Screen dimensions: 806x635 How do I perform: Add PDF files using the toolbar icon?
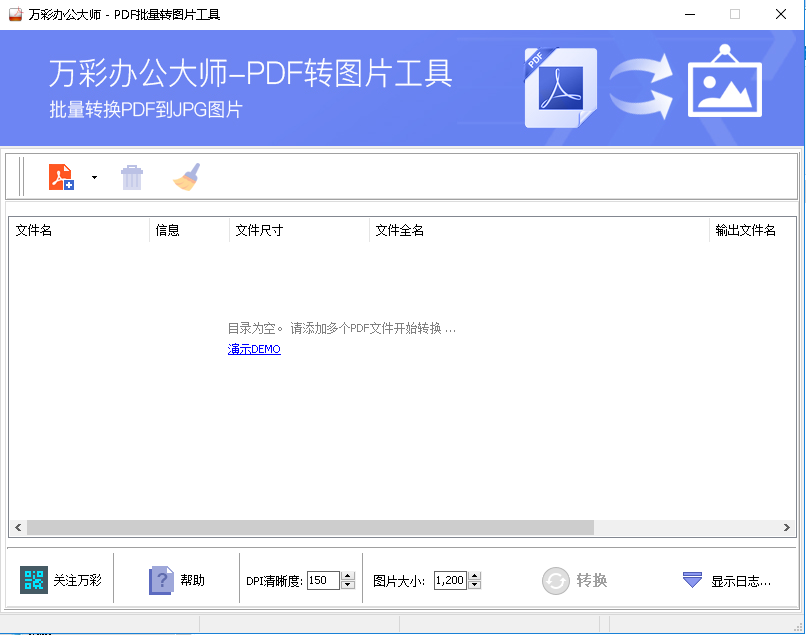[x=60, y=176]
